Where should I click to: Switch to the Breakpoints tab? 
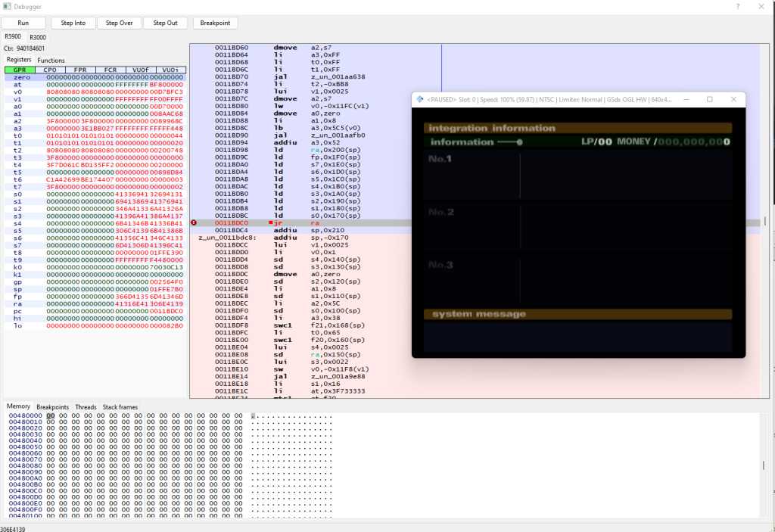[52, 407]
